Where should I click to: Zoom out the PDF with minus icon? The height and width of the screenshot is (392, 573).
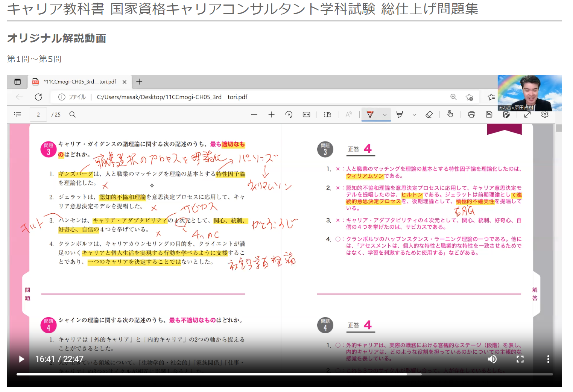point(254,114)
